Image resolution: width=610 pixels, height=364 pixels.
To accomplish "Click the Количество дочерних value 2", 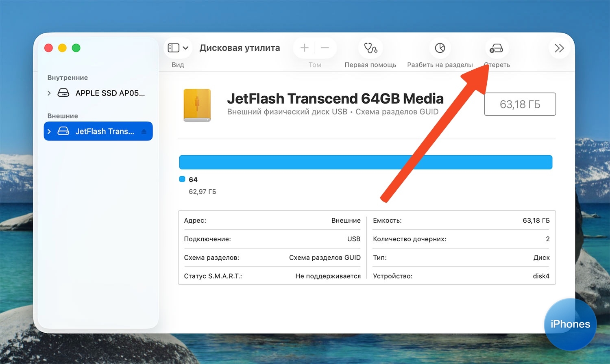I will (x=548, y=239).
